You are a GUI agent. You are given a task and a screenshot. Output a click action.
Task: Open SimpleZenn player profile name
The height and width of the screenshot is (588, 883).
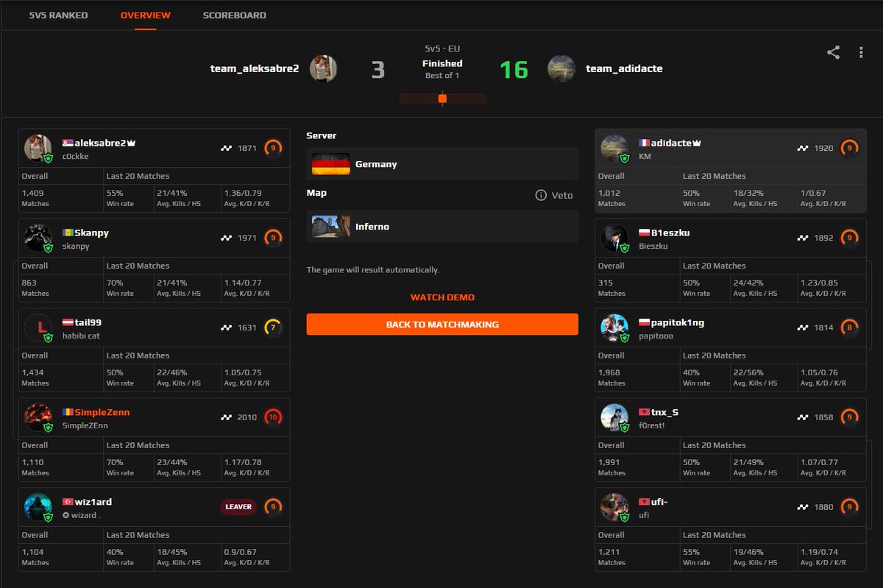tap(102, 412)
